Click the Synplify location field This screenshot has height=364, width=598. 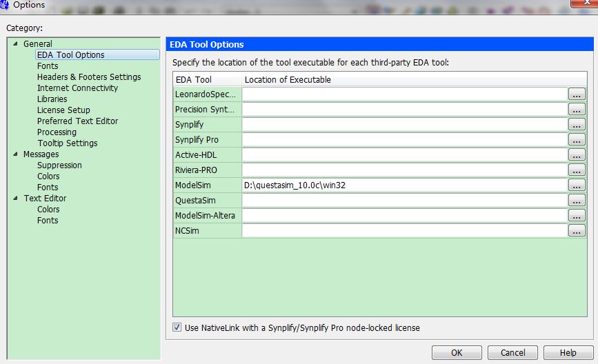(405, 125)
